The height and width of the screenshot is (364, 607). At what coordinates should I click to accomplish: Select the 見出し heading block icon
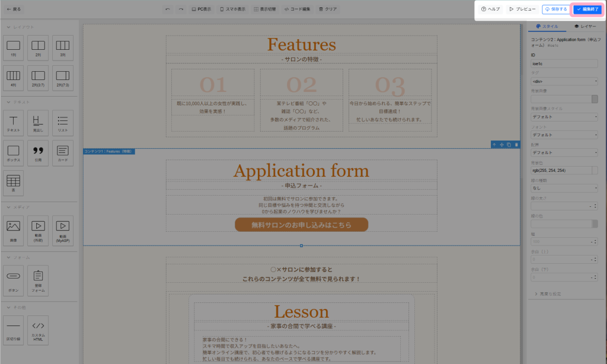coord(38,122)
